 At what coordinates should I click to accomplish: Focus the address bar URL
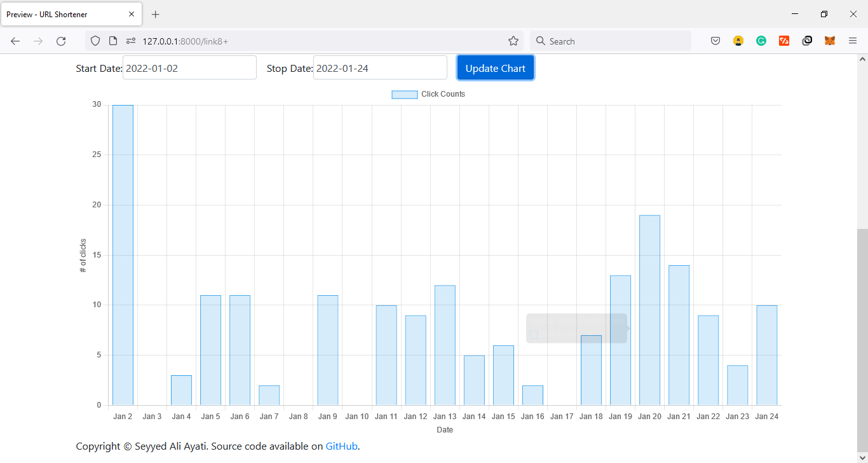tap(304, 41)
